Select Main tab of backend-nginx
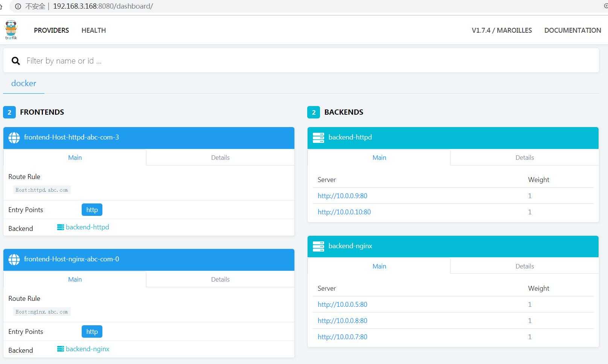This screenshot has width=608, height=364. 379,266
